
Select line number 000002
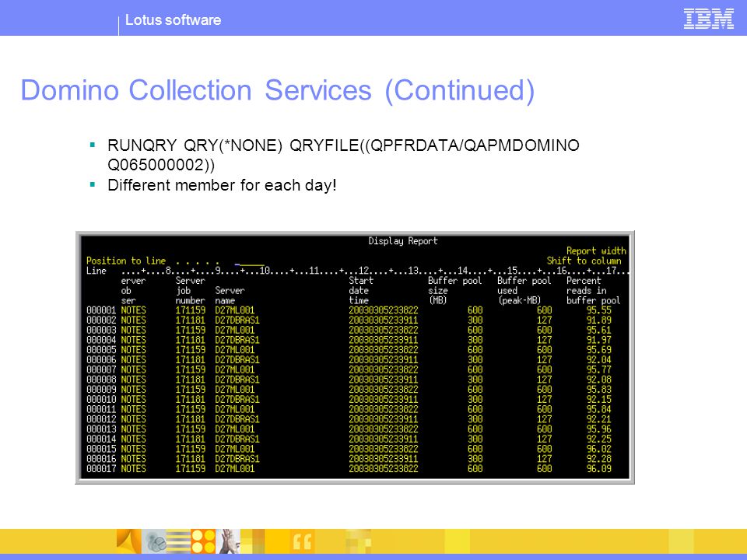101,320
